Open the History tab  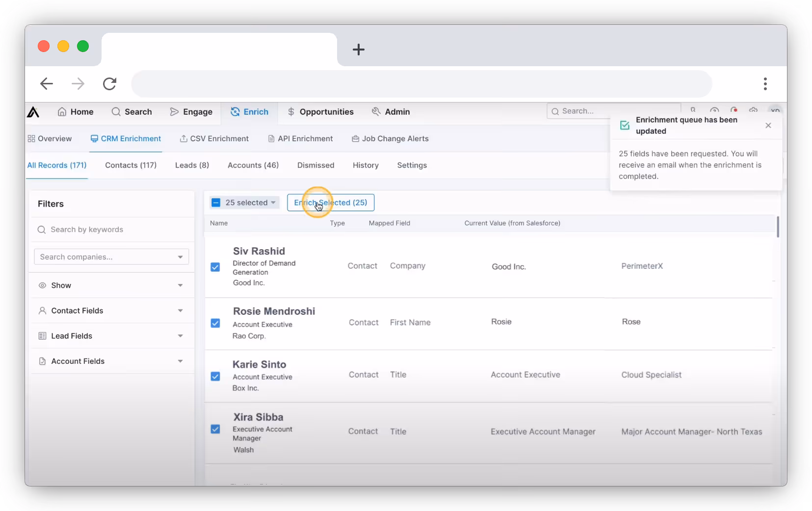pos(365,165)
